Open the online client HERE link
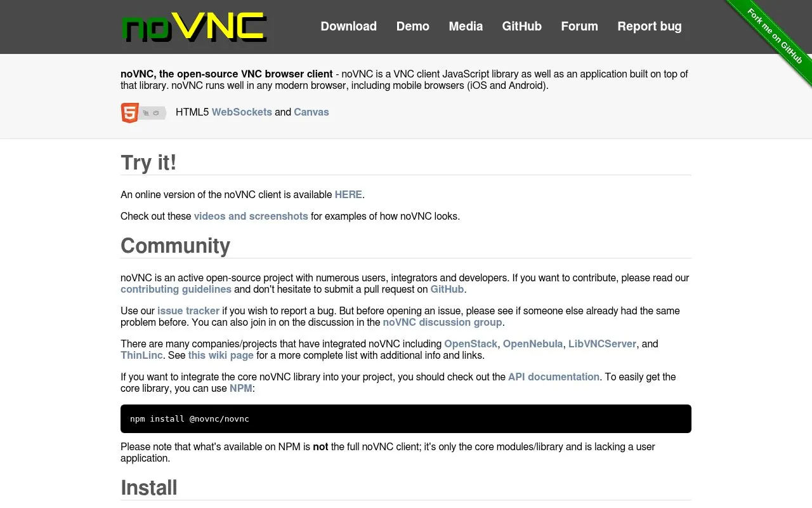 point(348,194)
